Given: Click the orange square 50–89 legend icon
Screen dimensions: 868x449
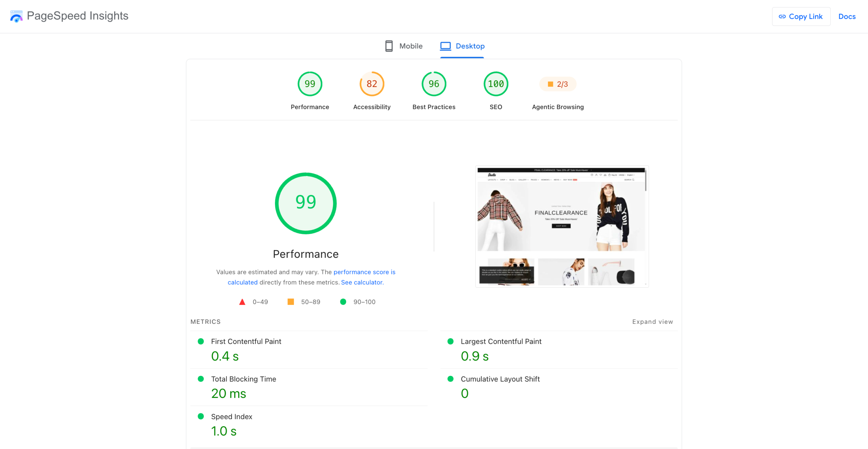Looking at the screenshot, I should (x=291, y=301).
